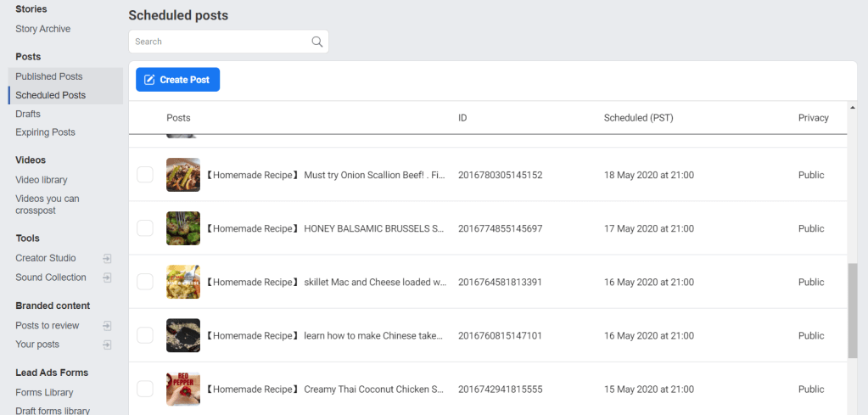Go to Published Posts in sidebar
This screenshot has height=415, width=868.
(48, 76)
